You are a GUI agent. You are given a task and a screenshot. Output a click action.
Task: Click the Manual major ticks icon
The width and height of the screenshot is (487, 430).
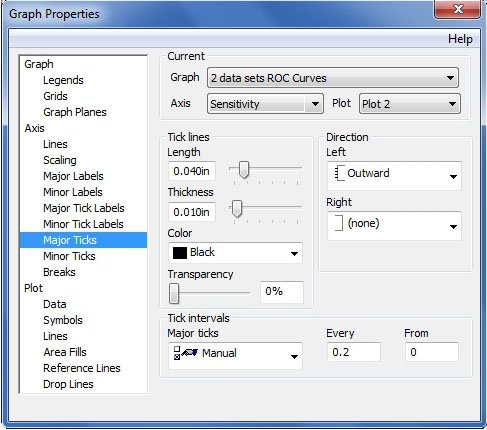[x=186, y=353]
